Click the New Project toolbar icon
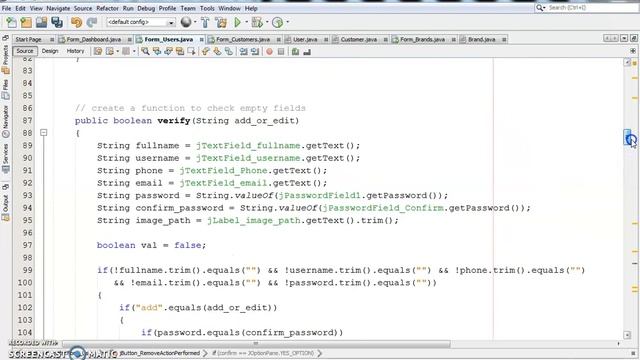640x360 pixels. [27, 22]
